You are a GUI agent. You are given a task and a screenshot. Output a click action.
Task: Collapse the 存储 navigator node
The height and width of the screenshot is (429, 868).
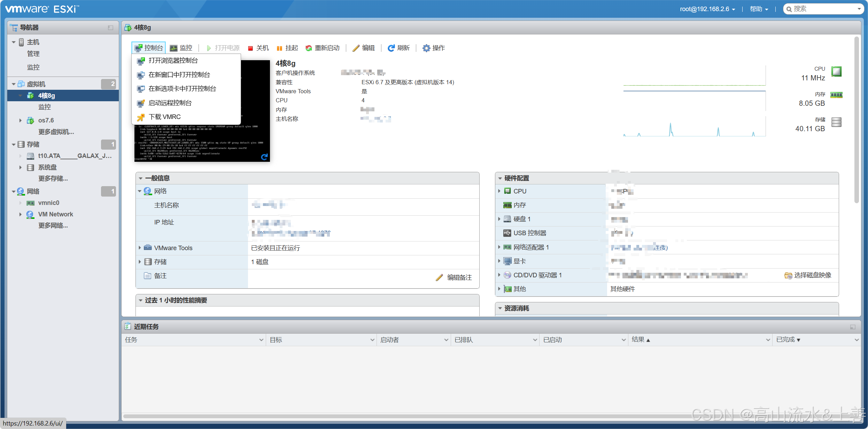pyautogui.click(x=14, y=144)
